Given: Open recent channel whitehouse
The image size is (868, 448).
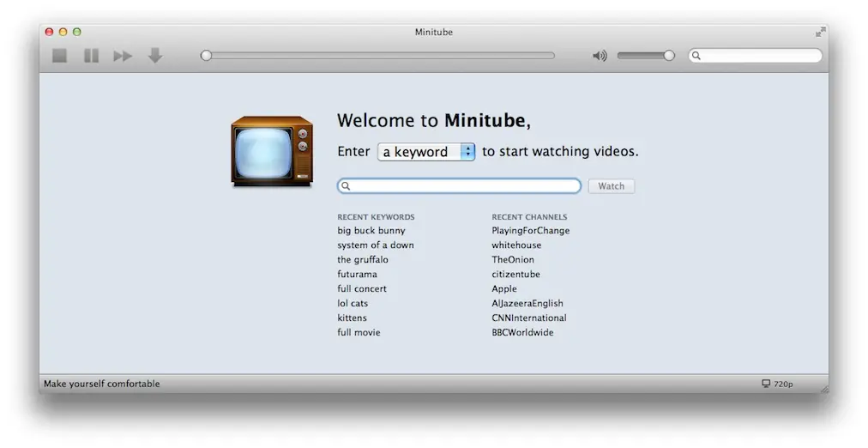Looking at the screenshot, I should tap(516, 245).
